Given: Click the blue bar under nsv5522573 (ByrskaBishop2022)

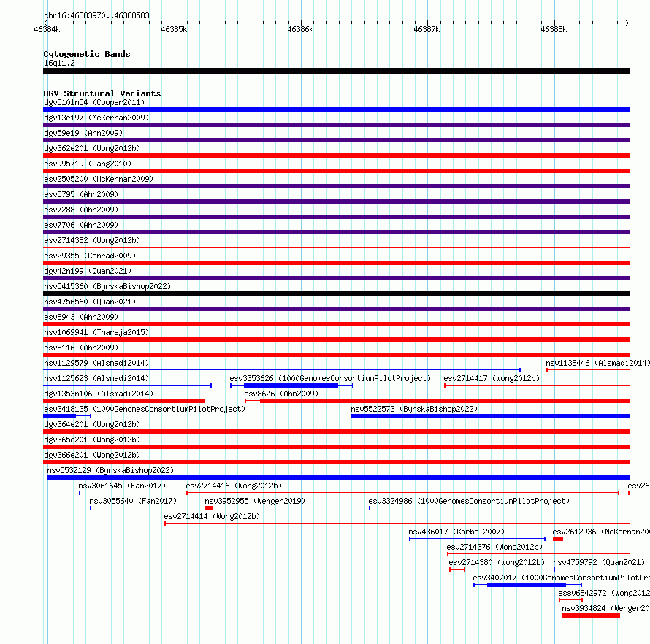Looking at the screenshot, I should tap(490, 416).
